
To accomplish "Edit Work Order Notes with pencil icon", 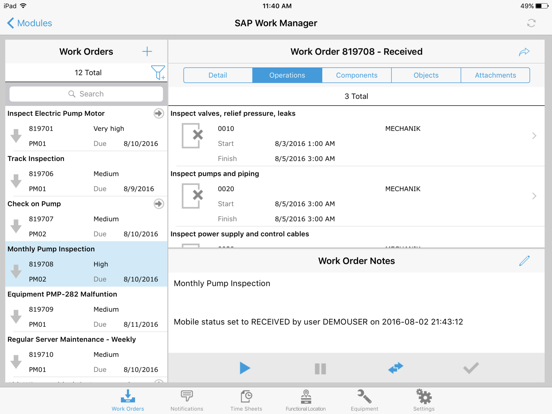I will (x=524, y=261).
